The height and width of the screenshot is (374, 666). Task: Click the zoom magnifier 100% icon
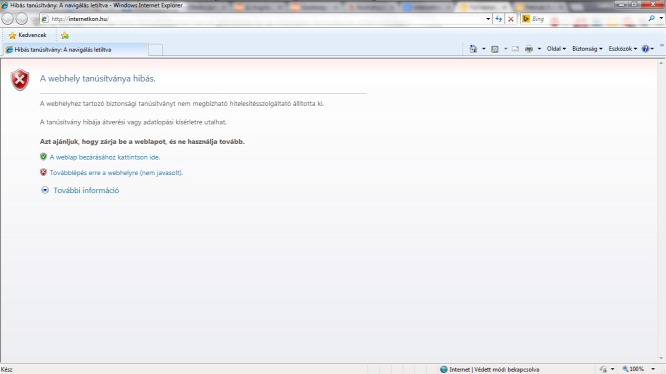(625, 369)
